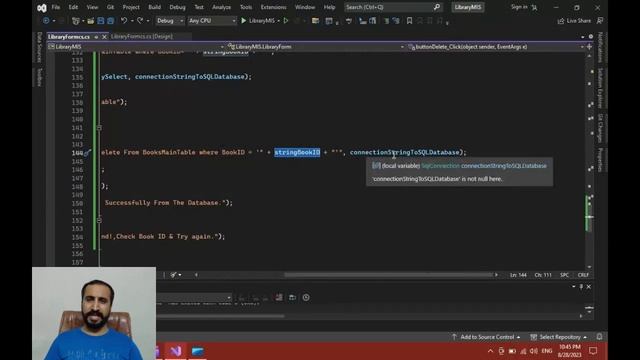Open the Edit menu

[x=73, y=7]
